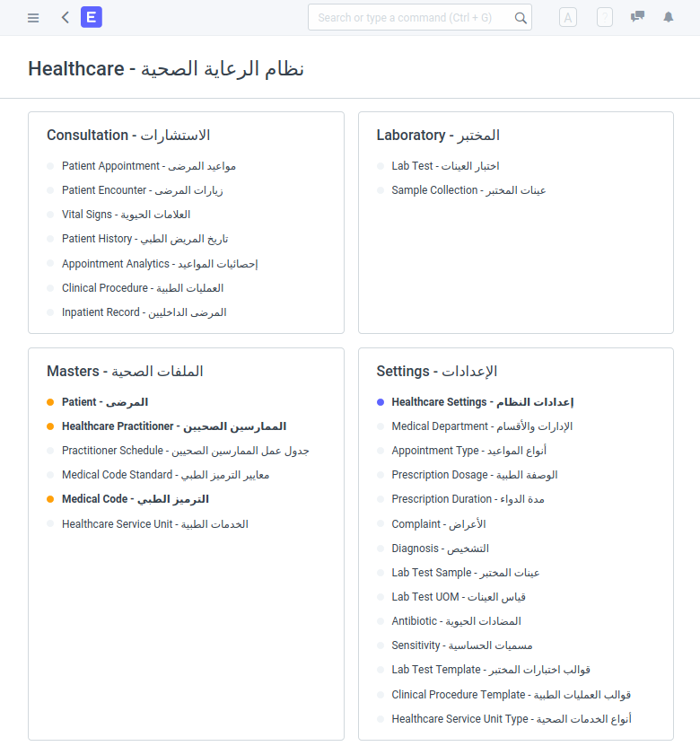Click the back arrow icon
The image size is (700, 755).
[66, 18]
